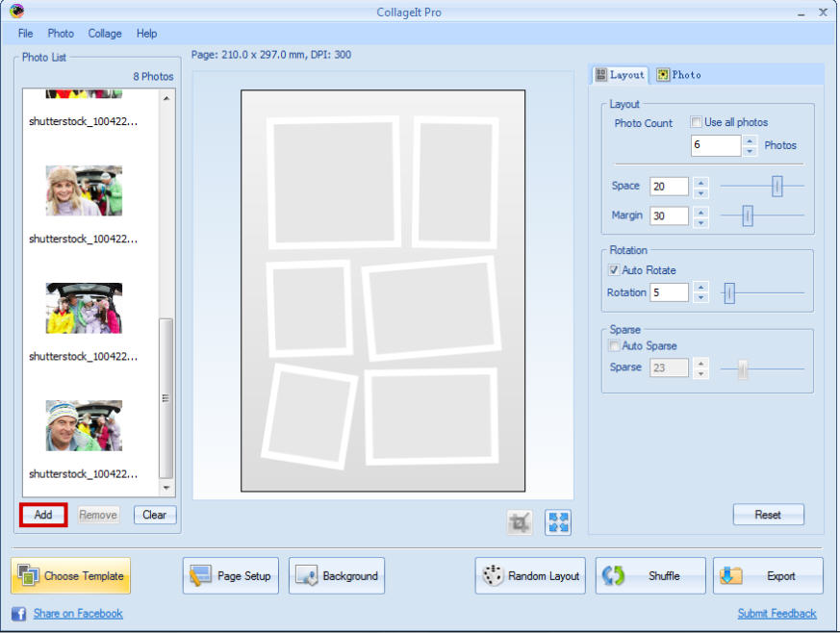The height and width of the screenshot is (633, 840).
Task: Click the crop icon below the canvas
Action: pos(520,522)
